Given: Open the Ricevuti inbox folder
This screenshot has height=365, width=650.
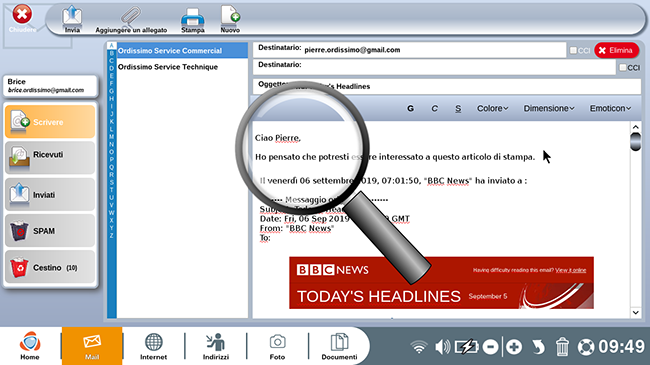Looking at the screenshot, I should tap(50, 158).
